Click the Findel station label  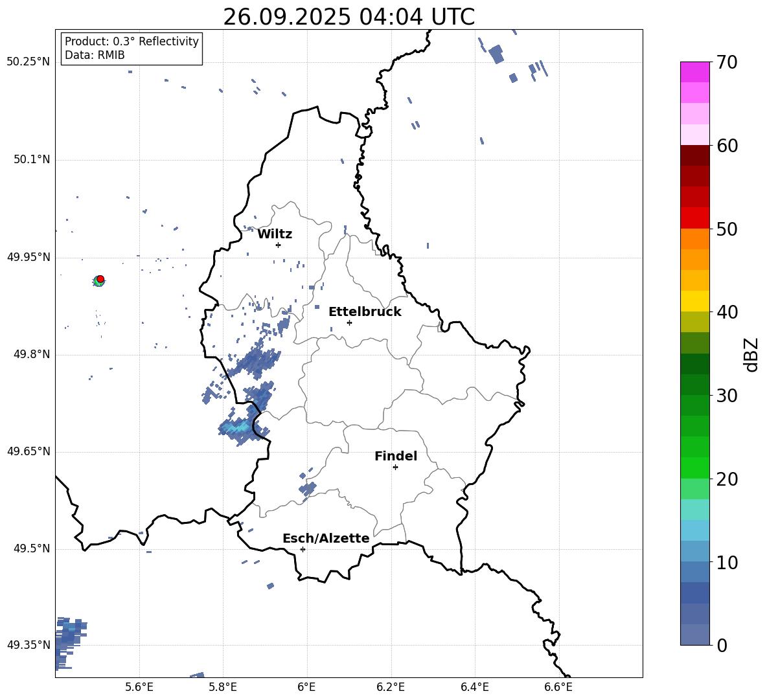click(x=396, y=456)
